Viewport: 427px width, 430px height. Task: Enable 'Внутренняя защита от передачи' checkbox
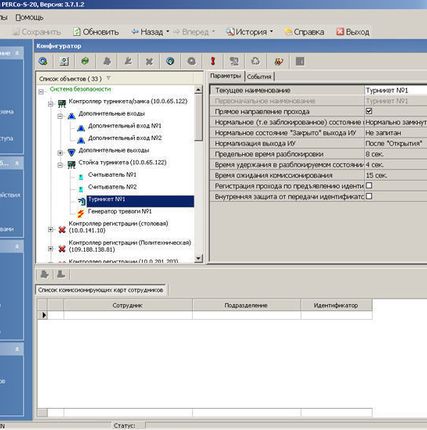click(369, 196)
